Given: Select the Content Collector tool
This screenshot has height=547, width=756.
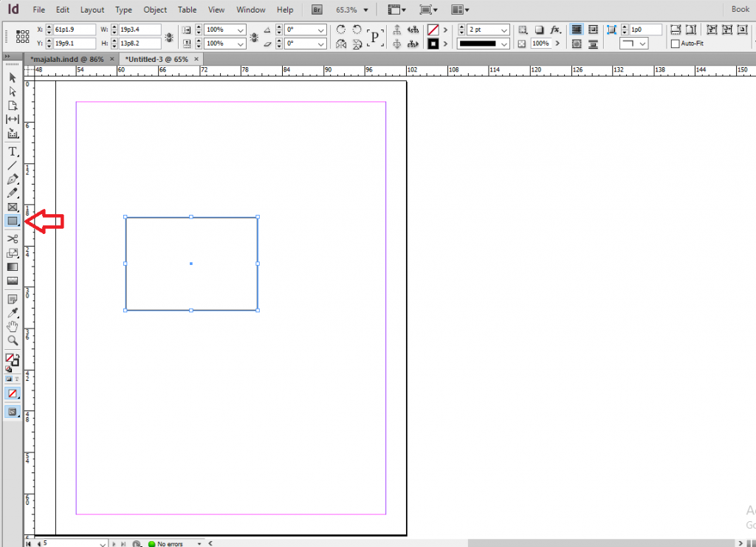Looking at the screenshot, I should coord(13,134).
